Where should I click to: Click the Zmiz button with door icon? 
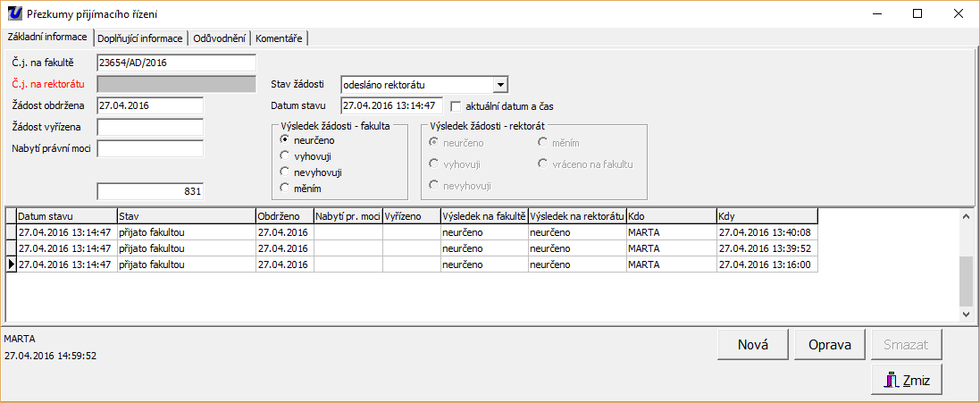coord(907,380)
